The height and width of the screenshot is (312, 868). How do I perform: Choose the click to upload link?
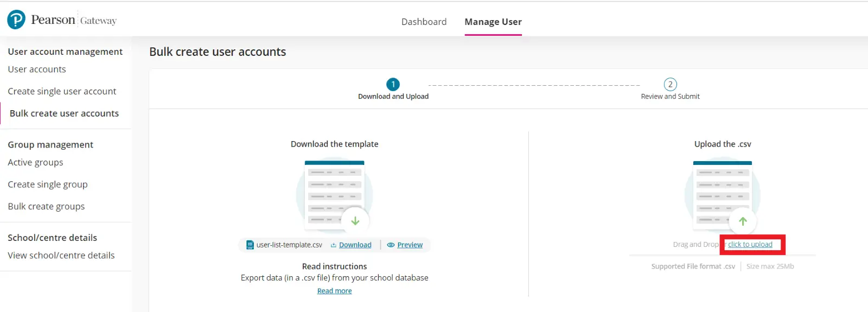(x=750, y=245)
